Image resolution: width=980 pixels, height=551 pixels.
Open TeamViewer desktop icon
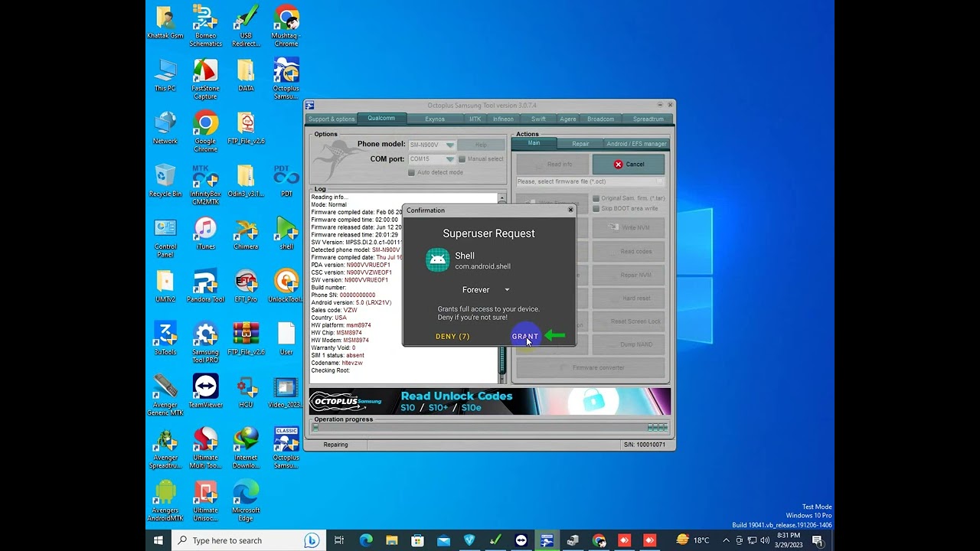click(205, 392)
